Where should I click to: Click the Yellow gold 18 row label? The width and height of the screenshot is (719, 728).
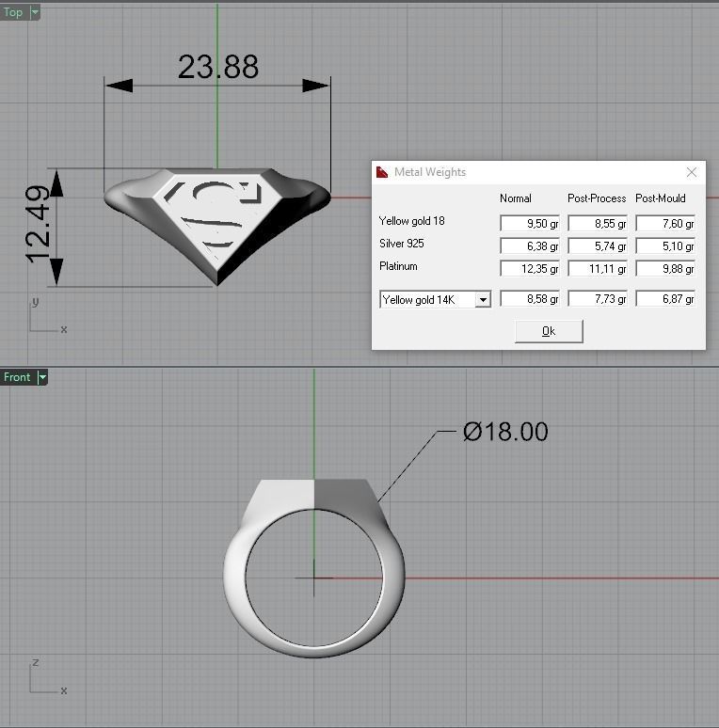coord(411,221)
